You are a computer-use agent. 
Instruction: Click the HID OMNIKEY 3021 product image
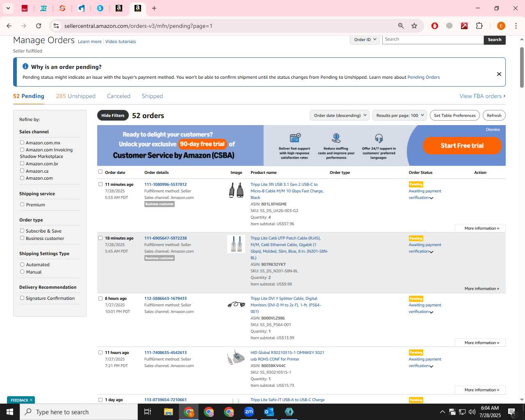coord(236,358)
